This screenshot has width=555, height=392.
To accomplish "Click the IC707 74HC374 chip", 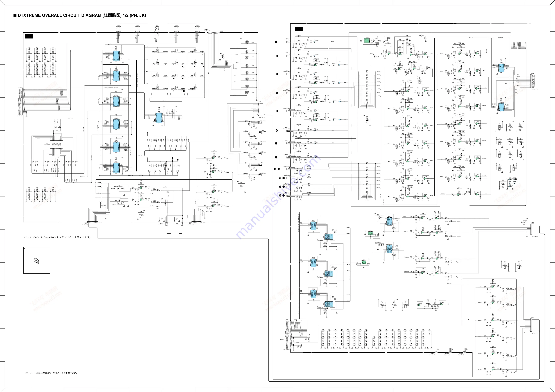I will 116,168.
